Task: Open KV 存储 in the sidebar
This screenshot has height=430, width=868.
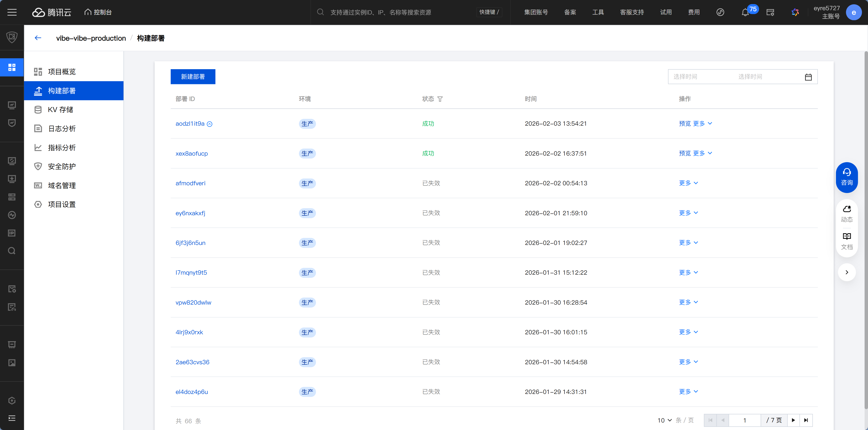Action: tap(60, 110)
